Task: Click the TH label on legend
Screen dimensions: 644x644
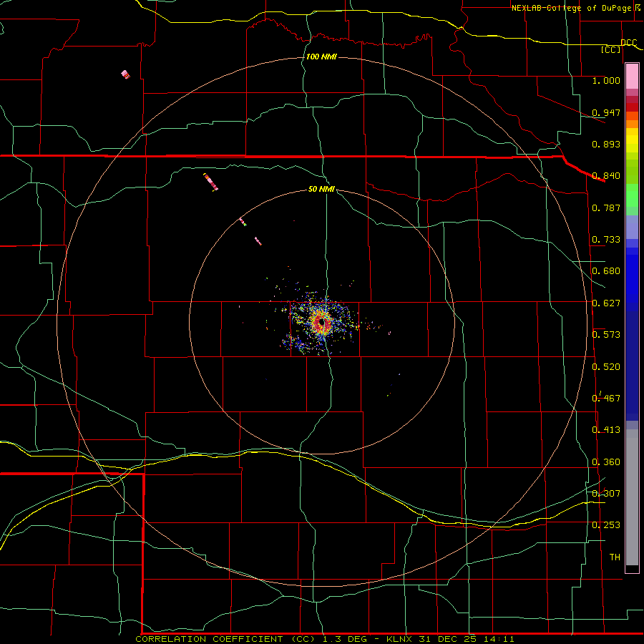Action: [x=615, y=557]
